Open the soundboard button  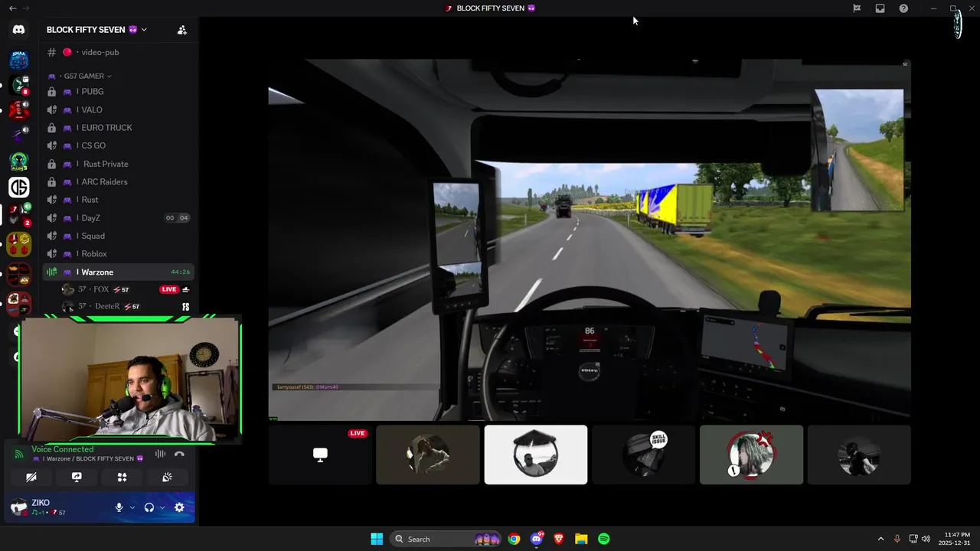pos(167,477)
